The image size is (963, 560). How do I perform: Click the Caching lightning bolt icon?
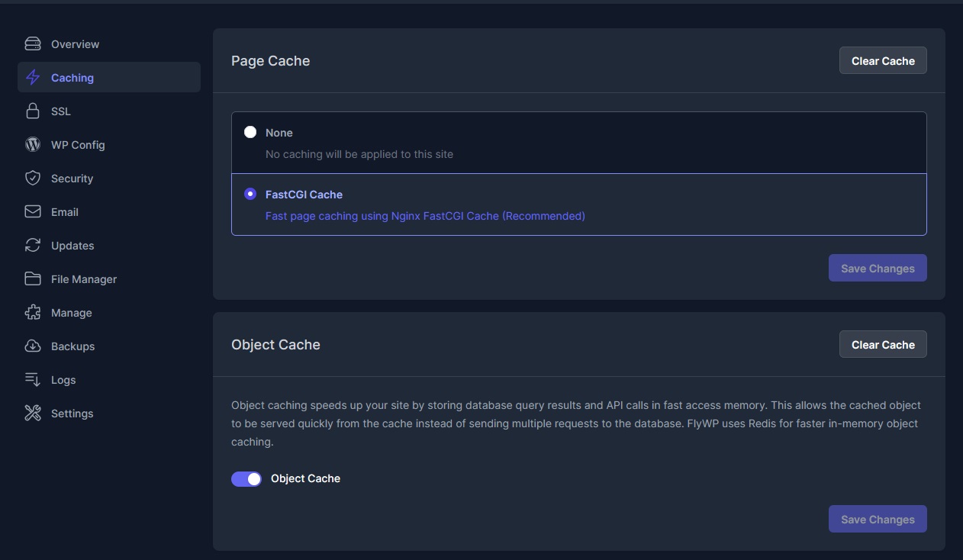pos(33,78)
